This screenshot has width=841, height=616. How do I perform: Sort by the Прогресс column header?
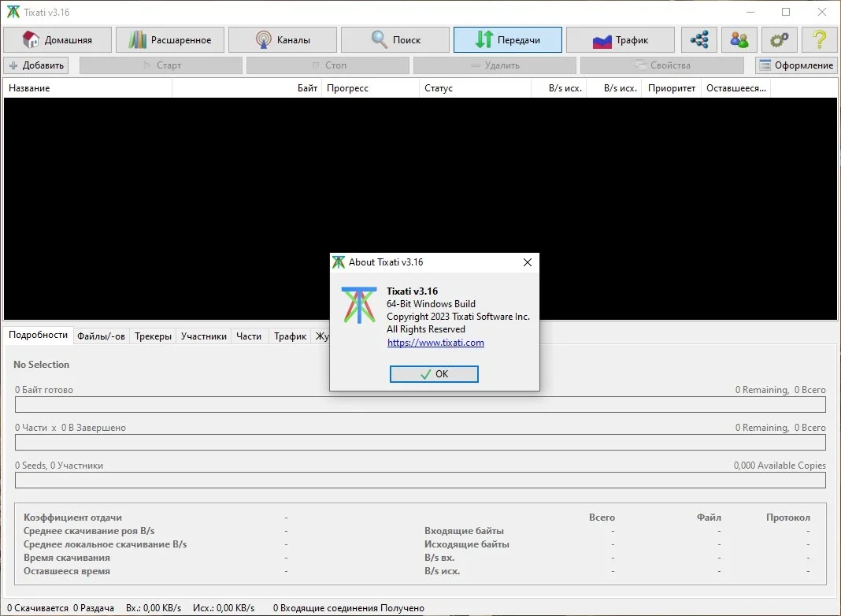point(371,88)
